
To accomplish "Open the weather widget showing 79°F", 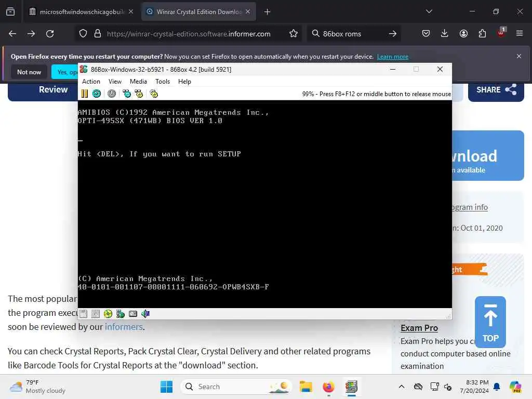I will tap(37, 387).
